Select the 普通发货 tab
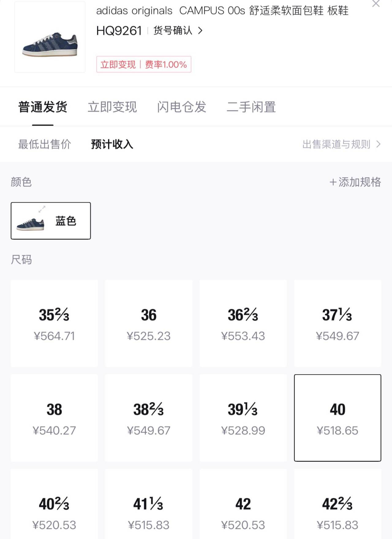 pyautogui.click(x=43, y=107)
